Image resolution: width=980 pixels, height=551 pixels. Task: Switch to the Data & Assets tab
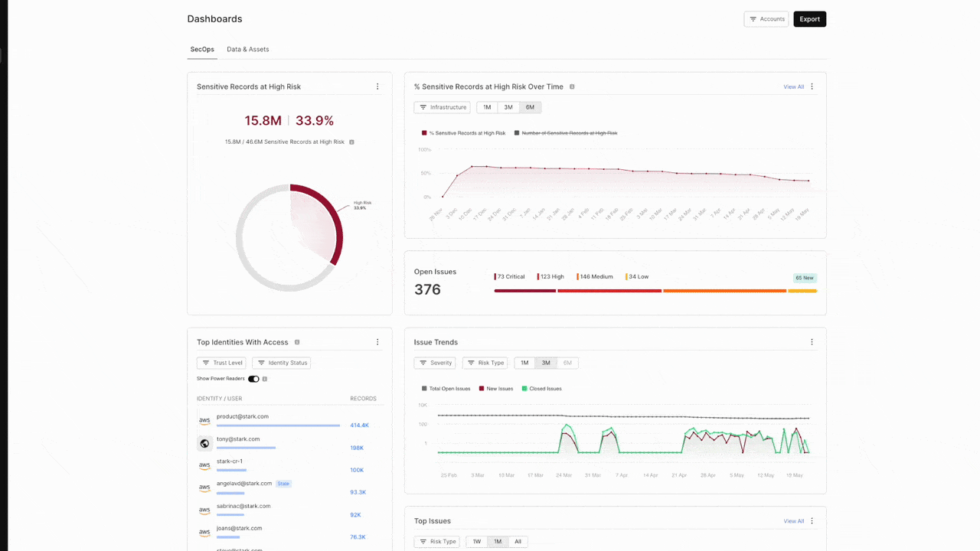pos(248,49)
